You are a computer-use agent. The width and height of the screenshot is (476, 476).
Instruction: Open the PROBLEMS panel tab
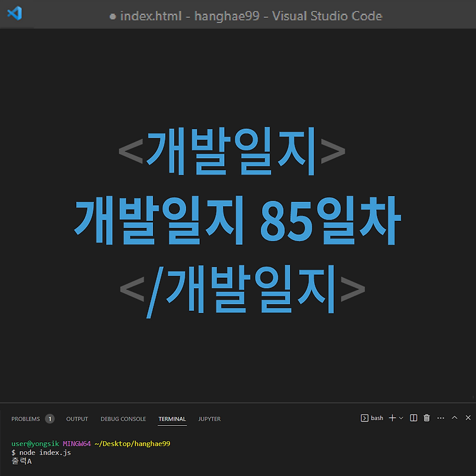point(25,419)
